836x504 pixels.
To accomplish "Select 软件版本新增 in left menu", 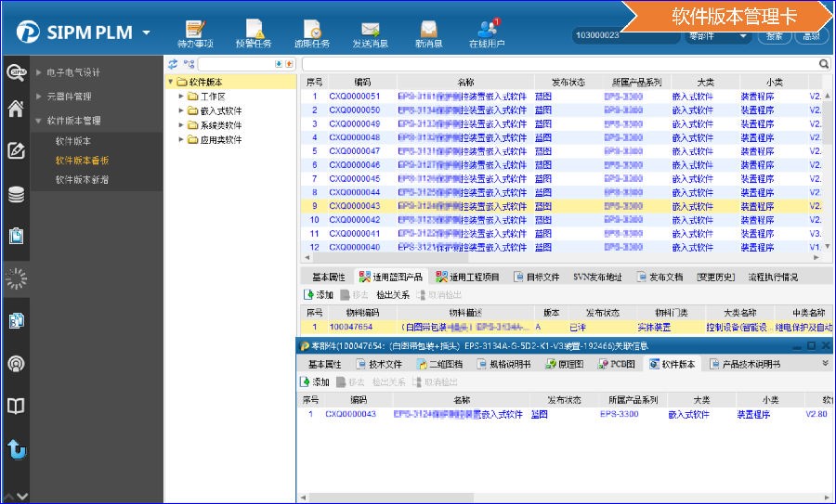I will 82,179.
